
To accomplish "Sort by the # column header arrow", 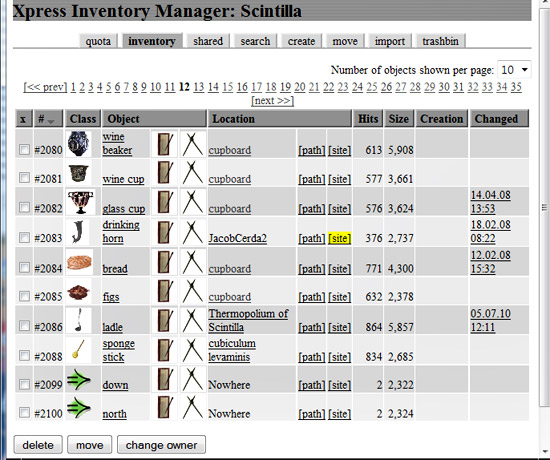I will pyautogui.click(x=51, y=121).
